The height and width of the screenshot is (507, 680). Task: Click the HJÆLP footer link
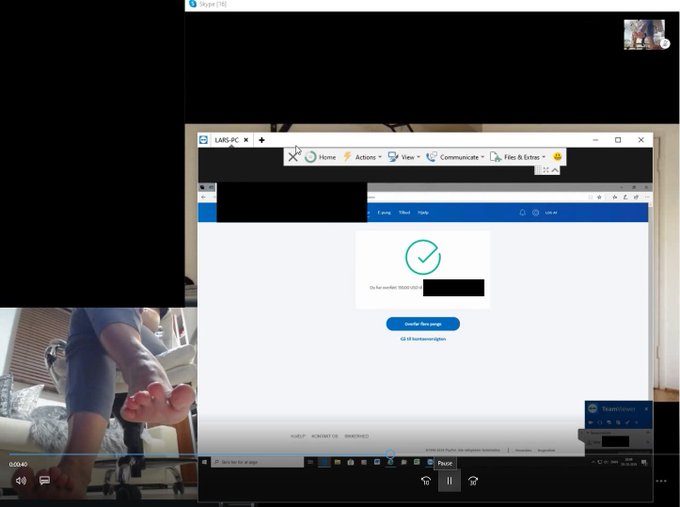point(298,436)
